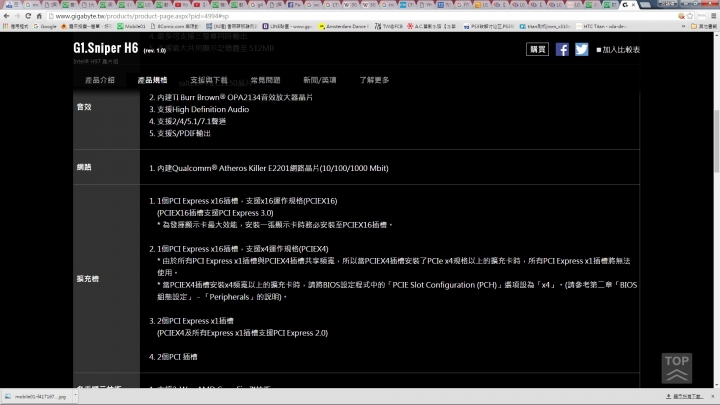Reload the Gigabyte product page
Image resolution: width=720 pixels, height=405 pixels.
(x=28, y=16)
